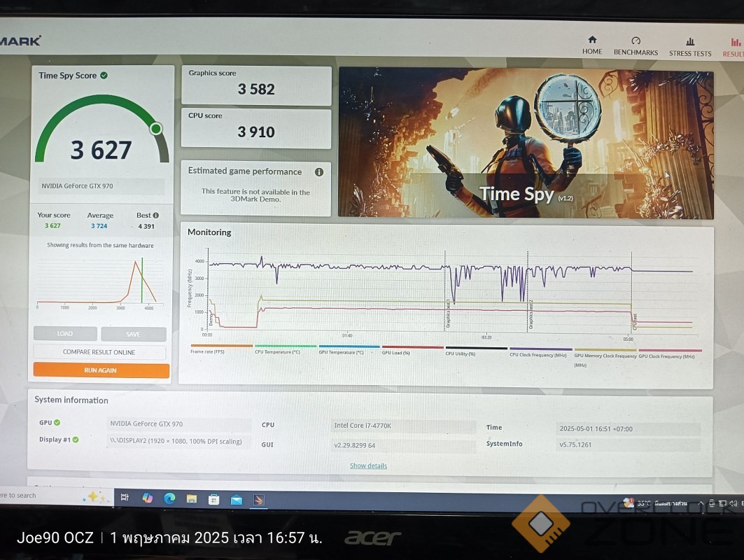Click the LOAD button
This screenshot has width=744, height=560.
(x=65, y=334)
